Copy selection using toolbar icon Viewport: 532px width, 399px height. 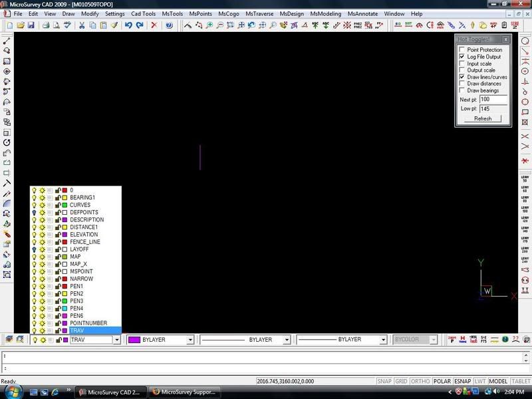[x=92, y=25]
